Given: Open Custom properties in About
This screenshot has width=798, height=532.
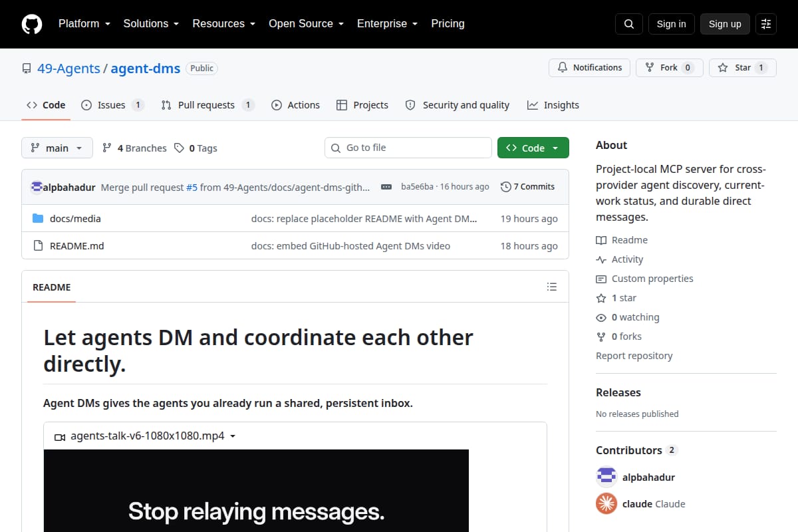Looking at the screenshot, I should (x=644, y=279).
